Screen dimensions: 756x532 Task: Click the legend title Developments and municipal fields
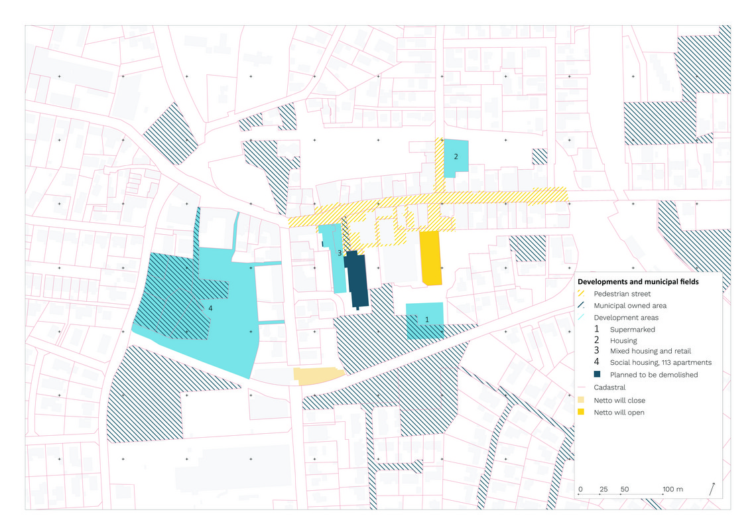pos(638,282)
